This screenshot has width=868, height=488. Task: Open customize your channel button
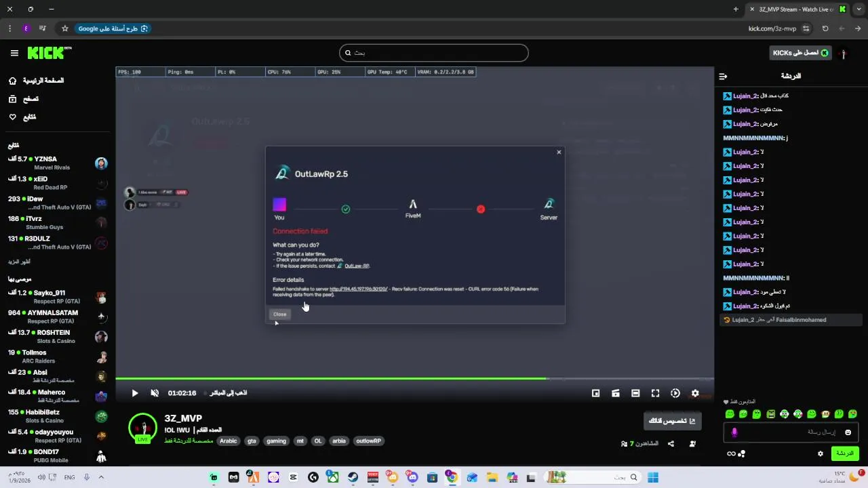coord(672,421)
